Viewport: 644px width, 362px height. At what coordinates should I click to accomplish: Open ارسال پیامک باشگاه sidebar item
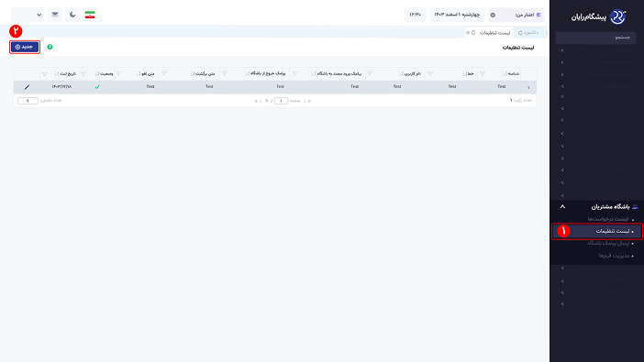608,244
